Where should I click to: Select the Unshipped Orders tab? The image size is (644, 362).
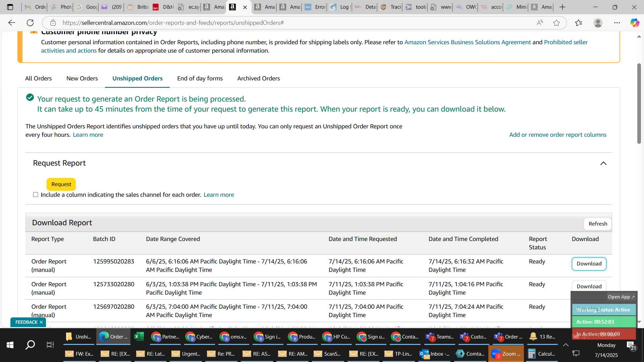point(138,78)
